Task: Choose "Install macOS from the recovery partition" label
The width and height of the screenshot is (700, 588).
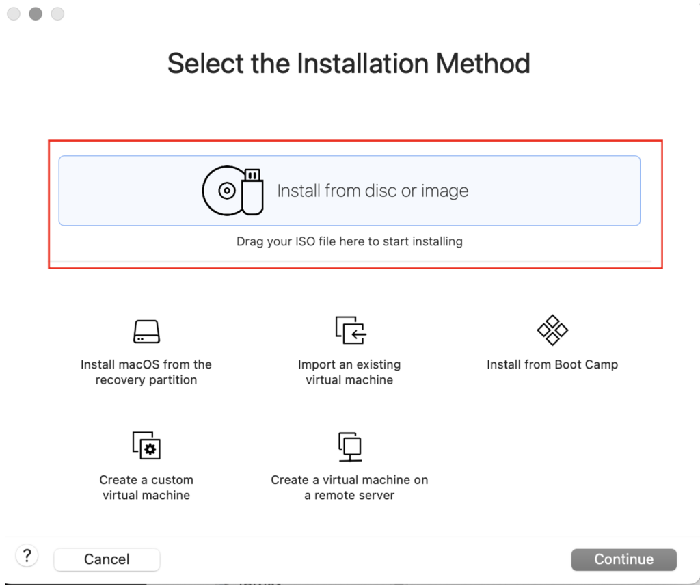Action: [146, 373]
